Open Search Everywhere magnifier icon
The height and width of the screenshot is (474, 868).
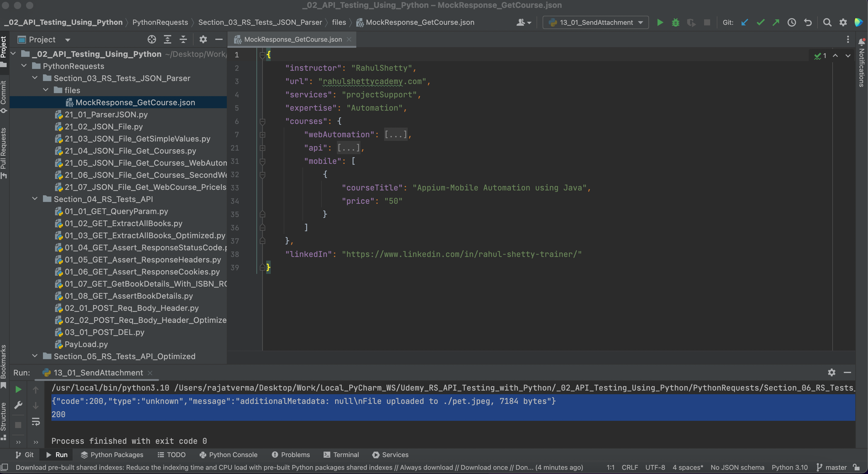[827, 23]
